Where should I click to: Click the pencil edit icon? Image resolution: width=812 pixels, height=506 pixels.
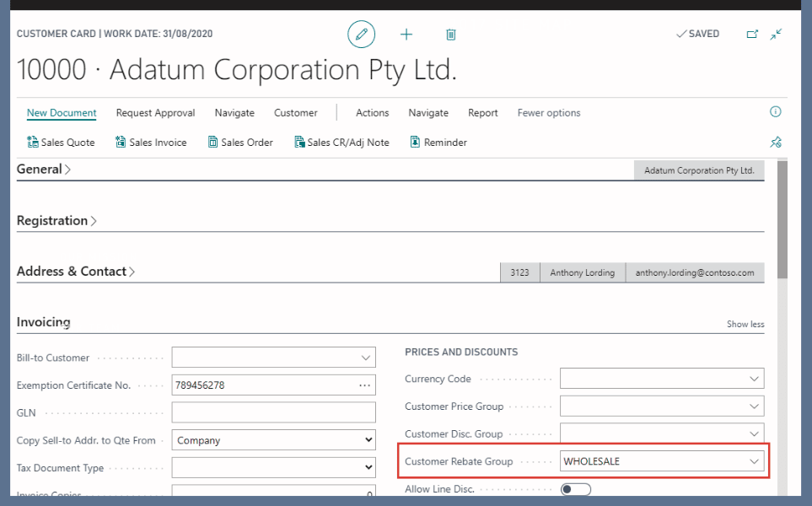[361, 35]
